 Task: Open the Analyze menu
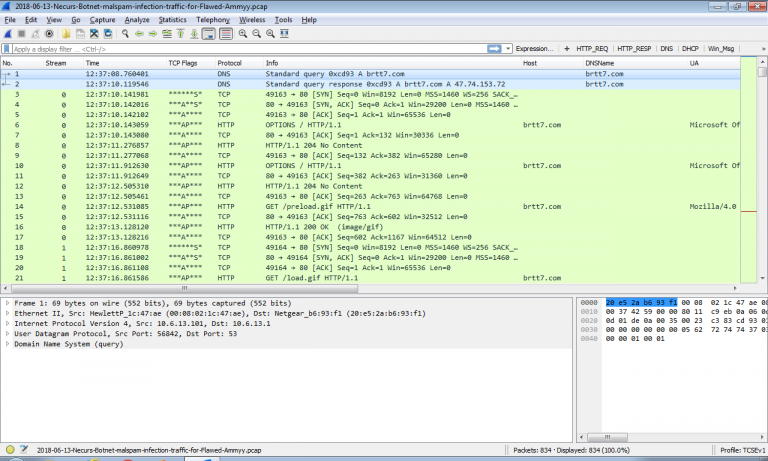coord(137,20)
